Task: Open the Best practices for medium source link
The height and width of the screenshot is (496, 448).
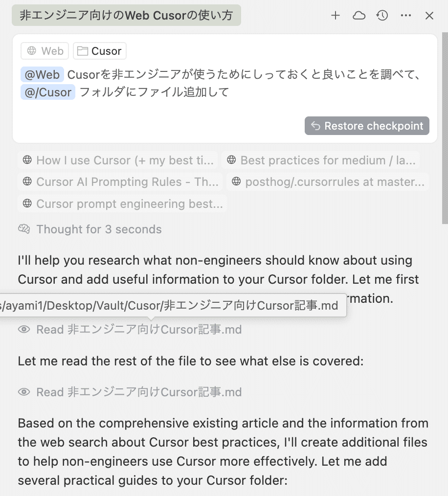Action: [x=320, y=160]
